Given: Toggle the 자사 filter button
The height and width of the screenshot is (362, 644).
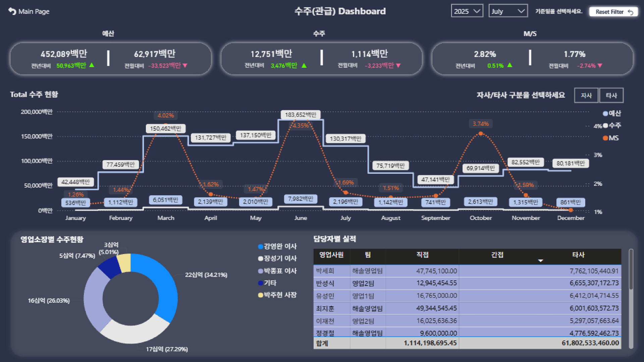Looking at the screenshot, I should coord(586,96).
